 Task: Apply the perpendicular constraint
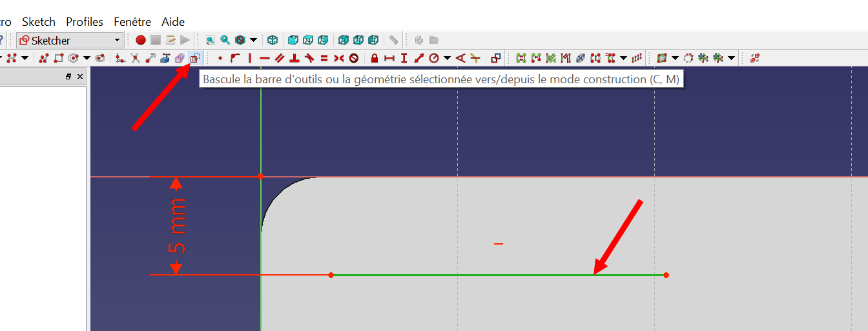[294, 58]
